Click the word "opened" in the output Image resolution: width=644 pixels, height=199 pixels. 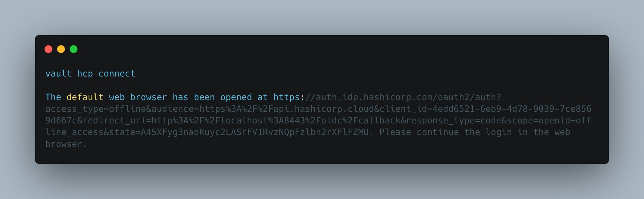(x=236, y=97)
